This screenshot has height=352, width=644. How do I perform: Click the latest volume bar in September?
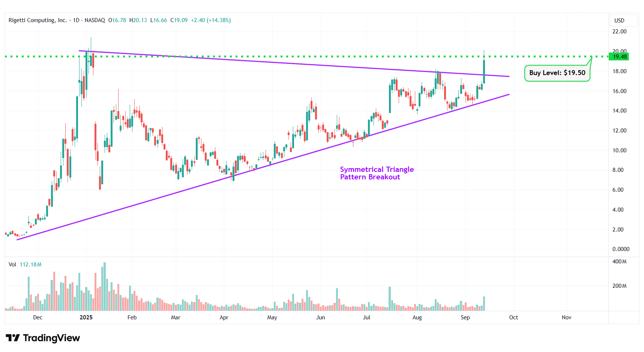click(484, 304)
